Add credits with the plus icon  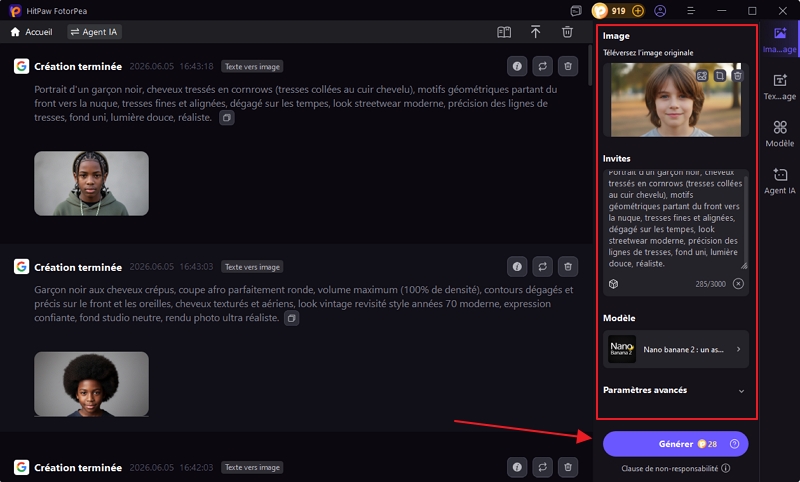[x=638, y=11]
